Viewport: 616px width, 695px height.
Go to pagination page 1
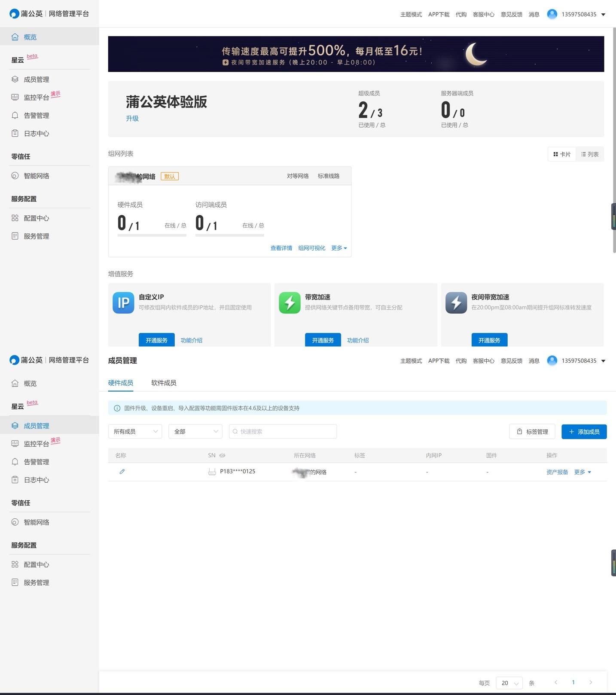[x=573, y=683]
